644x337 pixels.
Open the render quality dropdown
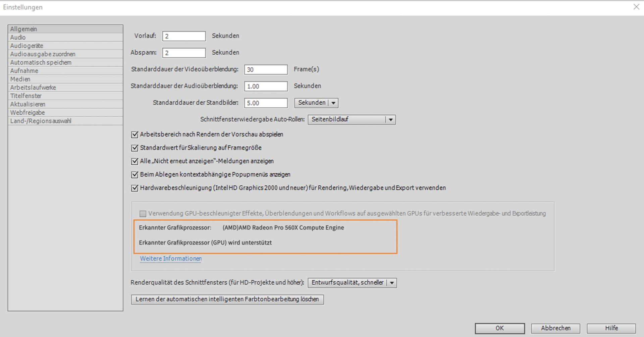point(352,283)
